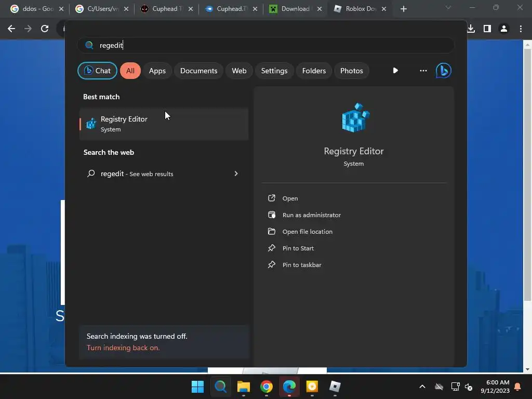This screenshot has height=399, width=532.
Task: Click the Search icon on taskbar
Action: (x=220, y=387)
